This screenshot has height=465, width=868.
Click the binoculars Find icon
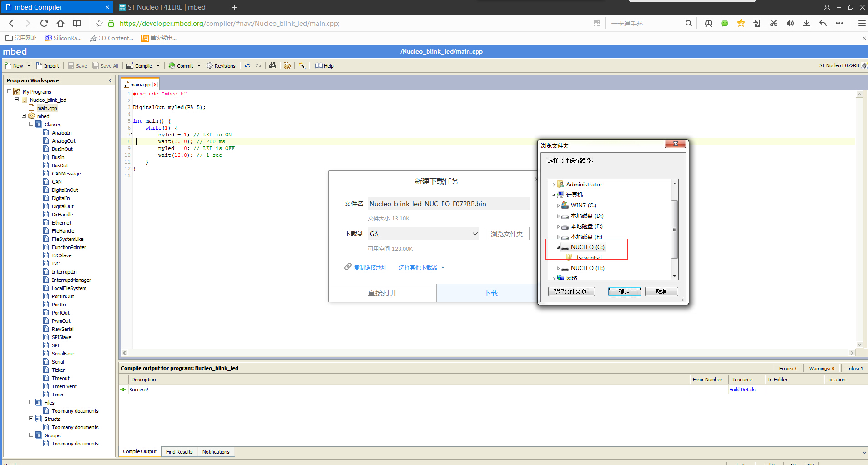coord(273,65)
